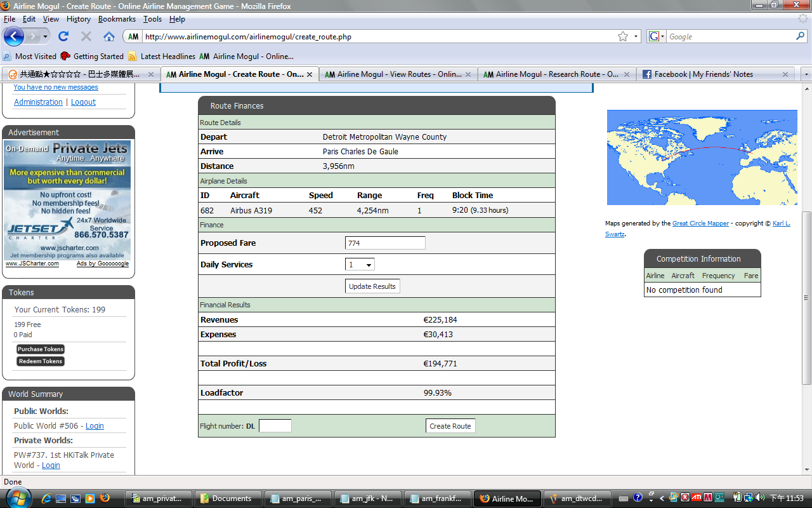Open the History menu

coord(78,19)
